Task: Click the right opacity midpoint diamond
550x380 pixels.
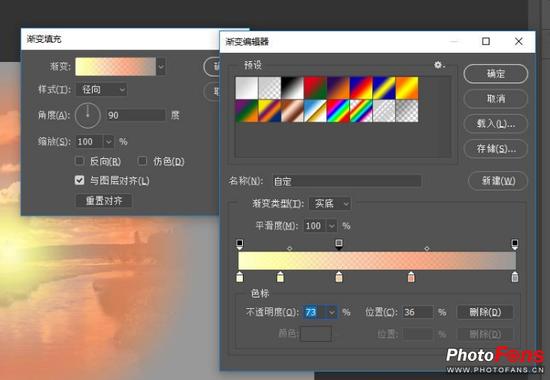Action: click(427, 248)
